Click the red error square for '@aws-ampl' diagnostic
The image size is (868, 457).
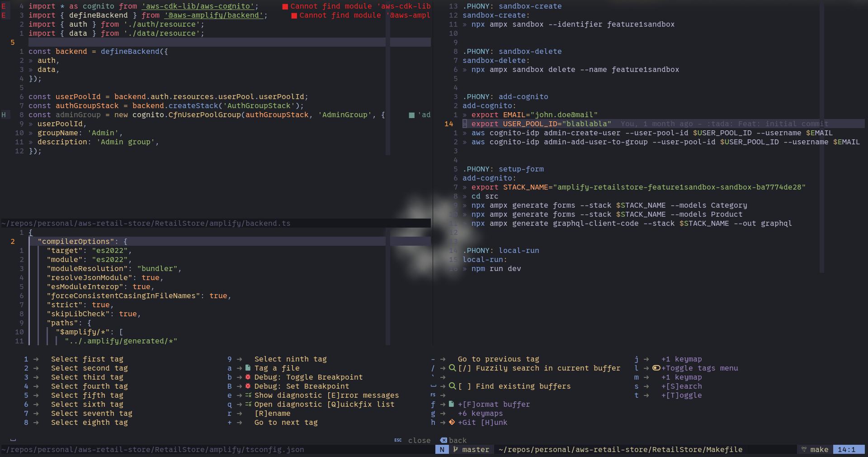(x=294, y=15)
